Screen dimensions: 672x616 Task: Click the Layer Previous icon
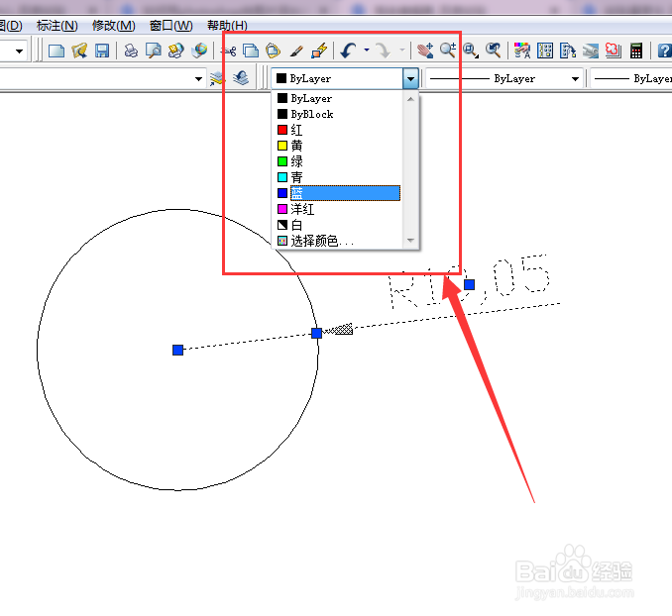coord(241,78)
